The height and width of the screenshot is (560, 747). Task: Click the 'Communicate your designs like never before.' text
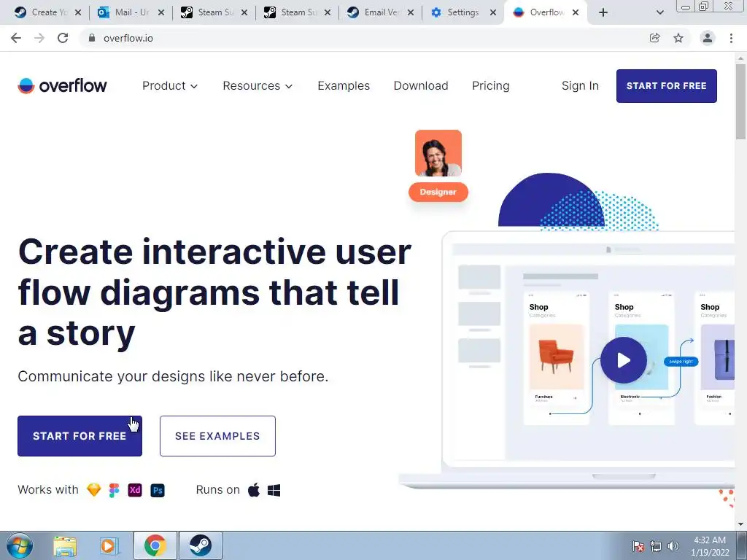[x=173, y=376]
